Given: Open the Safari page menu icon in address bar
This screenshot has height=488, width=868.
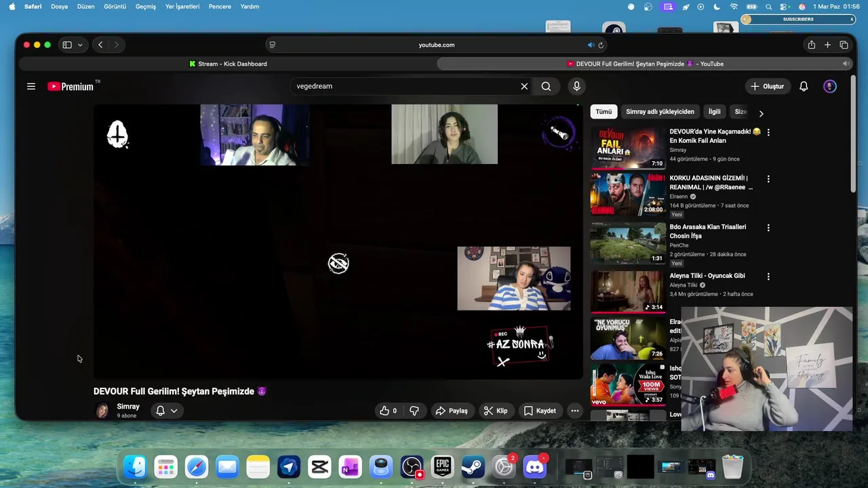Looking at the screenshot, I should pos(272,45).
